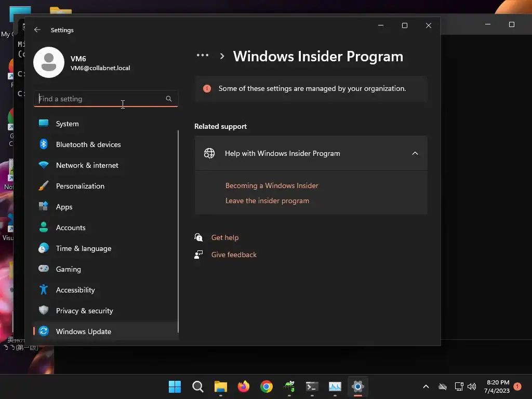The image size is (532, 399).
Task: Click the globe icon beside Help heading
Action: (x=209, y=153)
